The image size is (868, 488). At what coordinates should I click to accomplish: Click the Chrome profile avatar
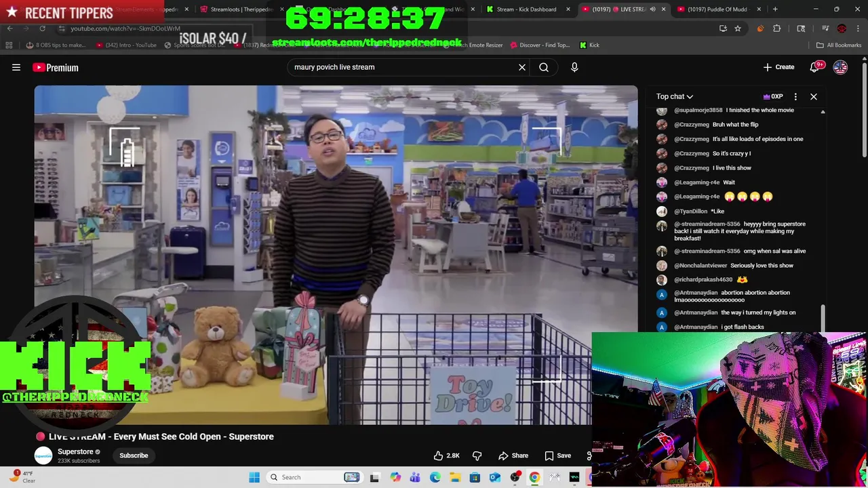point(842,28)
